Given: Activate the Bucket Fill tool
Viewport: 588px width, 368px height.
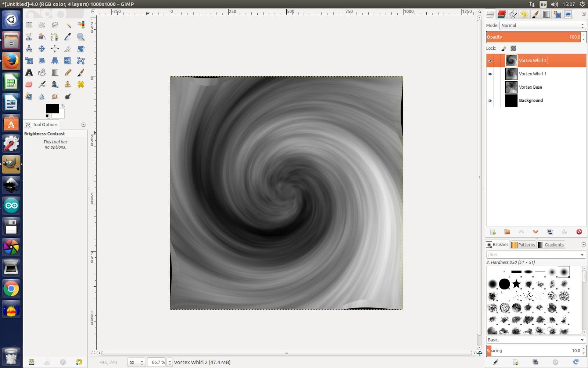Looking at the screenshot, I should pos(42,72).
